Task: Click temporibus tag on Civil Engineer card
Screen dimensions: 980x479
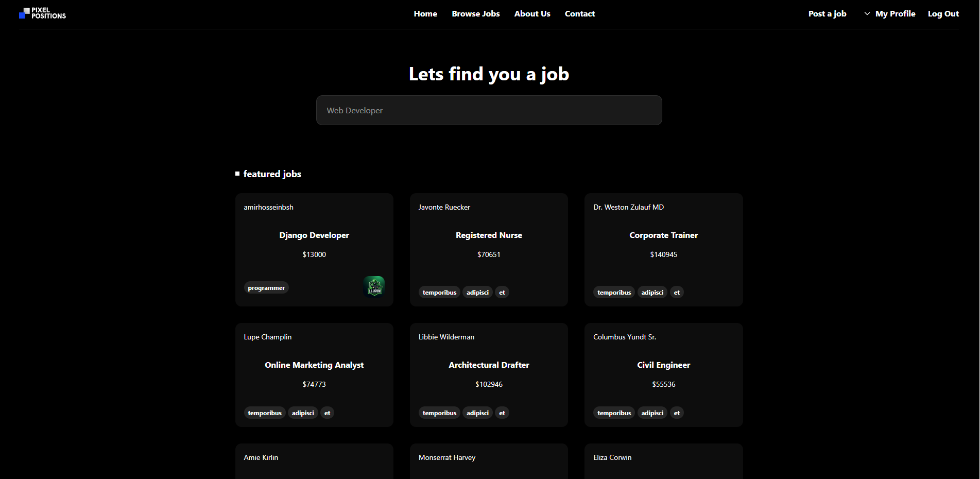Action: pos(614,413)
